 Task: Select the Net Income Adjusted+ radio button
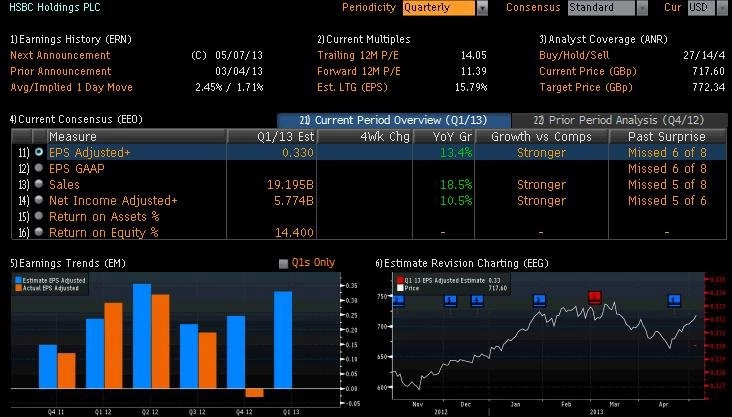click(x=39, y=200)
